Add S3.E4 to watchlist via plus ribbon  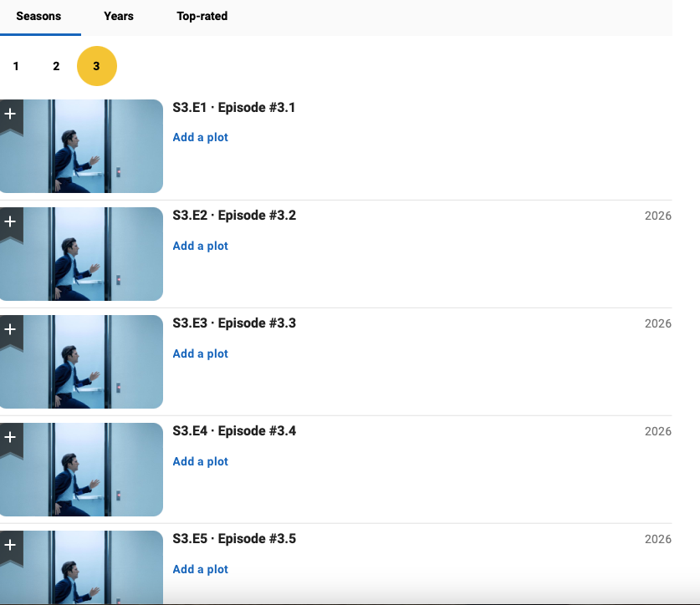(11, 439)
